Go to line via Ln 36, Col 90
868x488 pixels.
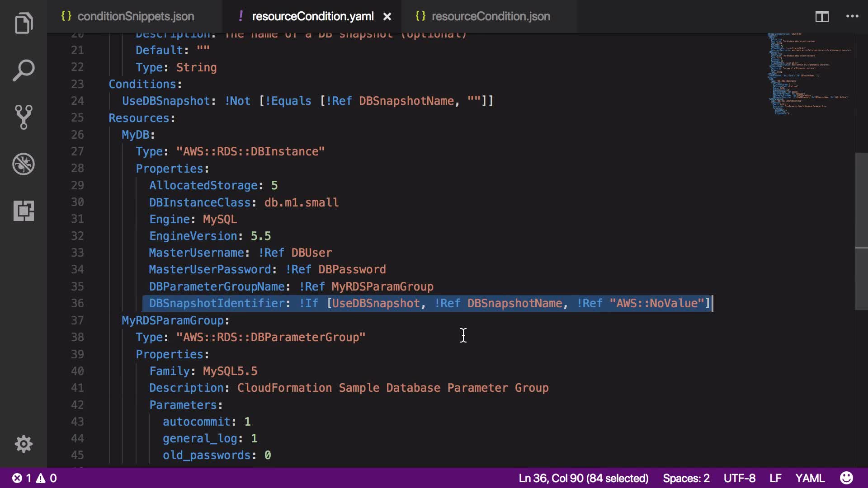pos(583,478)
